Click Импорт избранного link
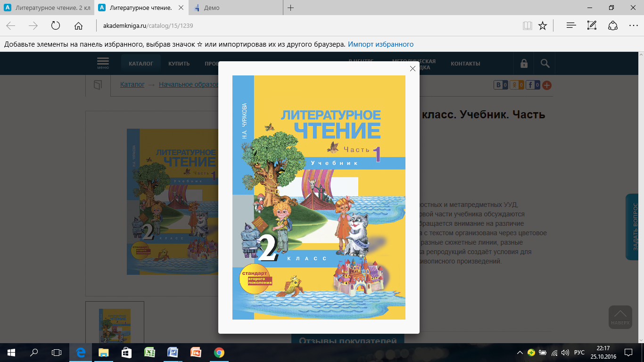 coord(380,44)
